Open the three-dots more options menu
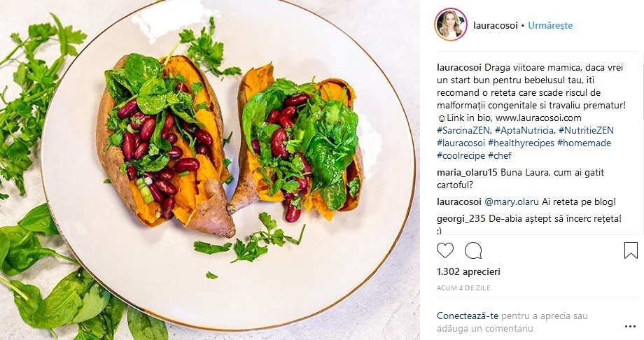The image size is (644, 340). tap(630, 327)
